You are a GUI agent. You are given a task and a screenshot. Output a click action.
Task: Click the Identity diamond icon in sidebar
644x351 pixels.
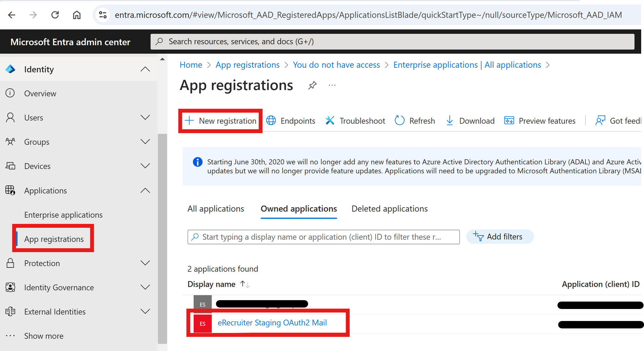tap(11, 69)
